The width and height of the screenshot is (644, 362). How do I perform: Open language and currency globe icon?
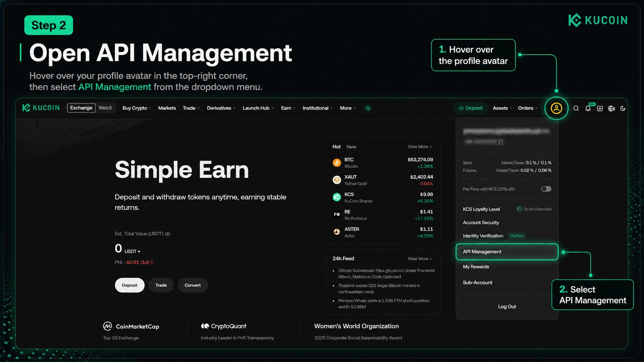611,108
